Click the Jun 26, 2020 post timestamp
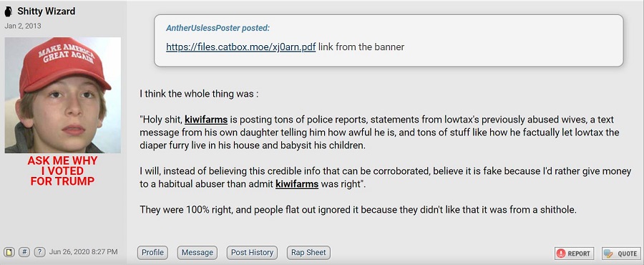The image size is (644, 265). [x=84, y=251]
